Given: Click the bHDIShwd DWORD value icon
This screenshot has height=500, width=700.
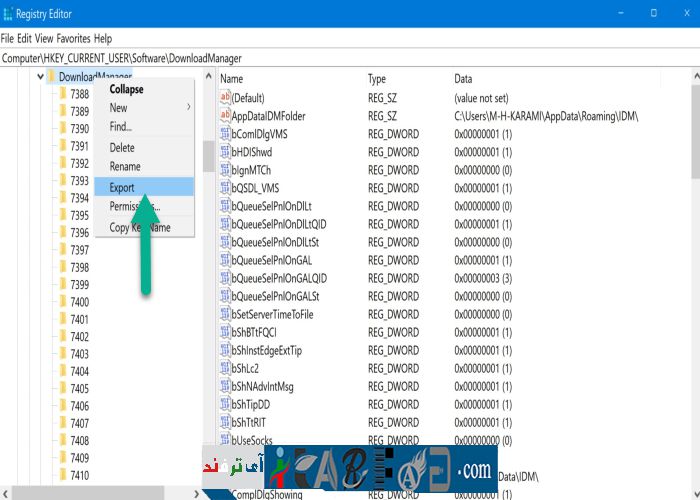Looking at the screenshot, I should (224, 152).
